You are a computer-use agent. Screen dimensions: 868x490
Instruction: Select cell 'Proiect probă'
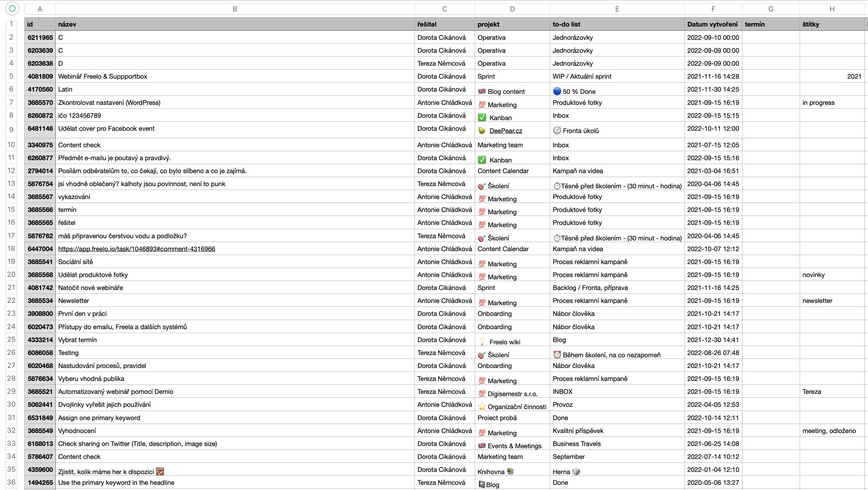[512, 418]
